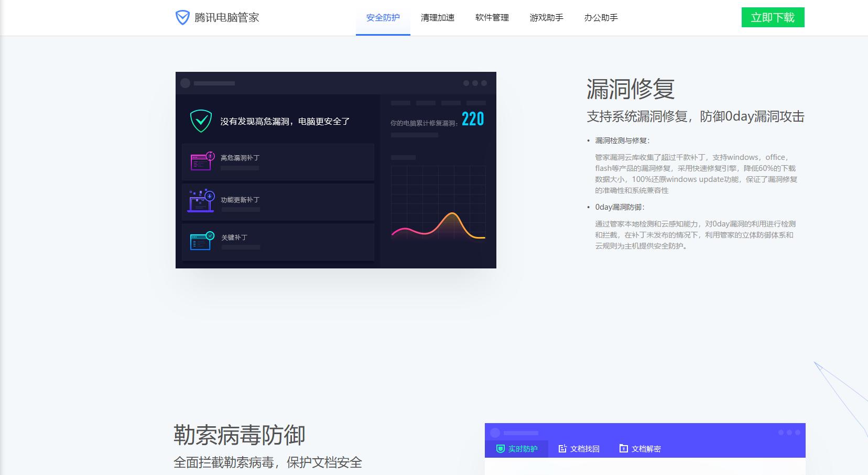Click the 220 repaired vulnerabilities counter

click(472, 119)
